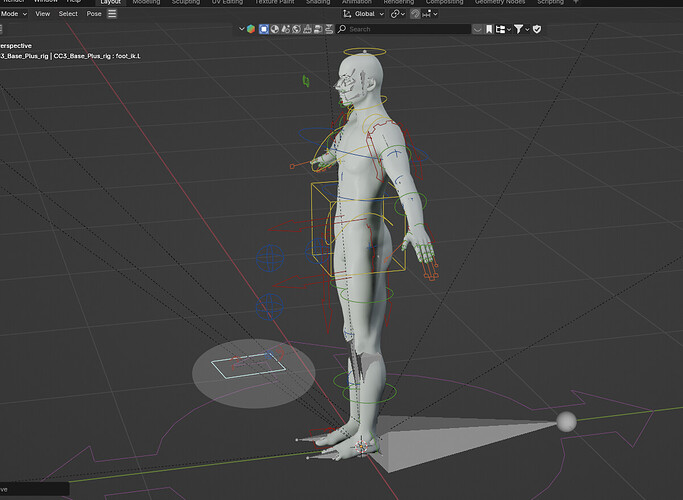Viewport: 683px width, 500px height.
Task: Switch to the Animation workspace tab
Action: pyautogui.click(x=357, y=2)
